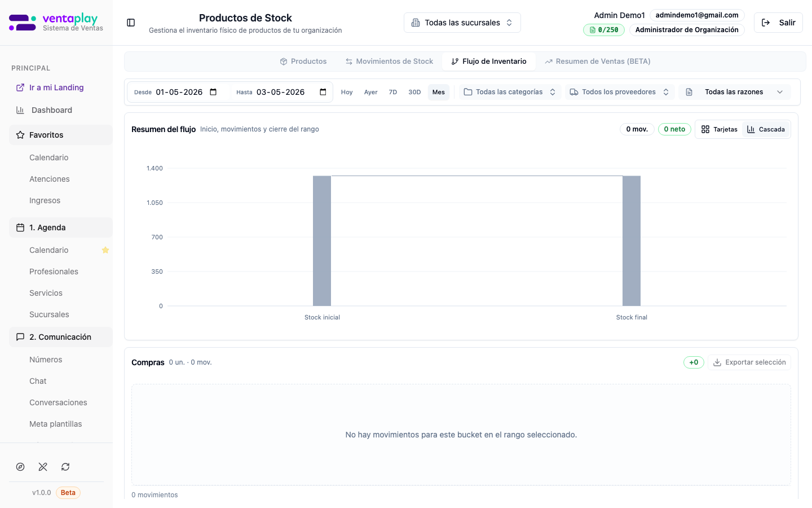Select the Flujo de Inventario tab
Screen dimensions: 812x508
tap(489, 62)
